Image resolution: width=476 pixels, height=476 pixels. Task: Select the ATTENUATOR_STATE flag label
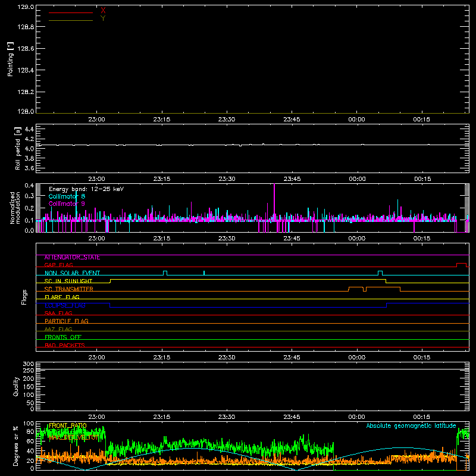click(72, 258)
